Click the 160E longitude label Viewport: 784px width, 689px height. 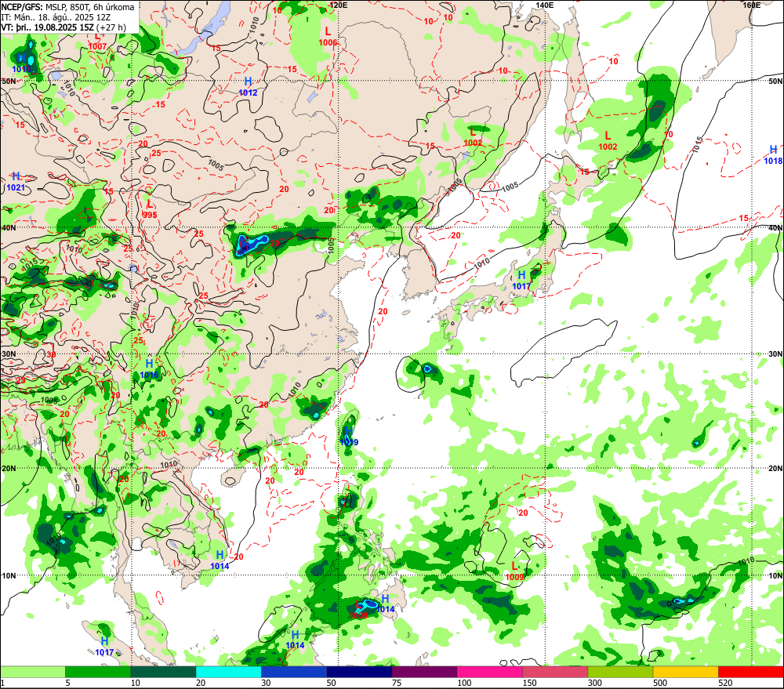[752, 5]
